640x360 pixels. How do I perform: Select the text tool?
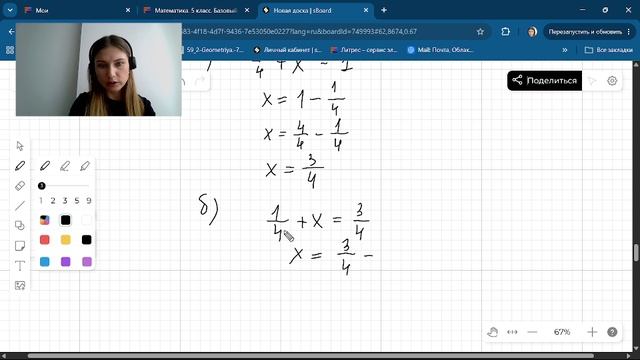click(20, 266)
